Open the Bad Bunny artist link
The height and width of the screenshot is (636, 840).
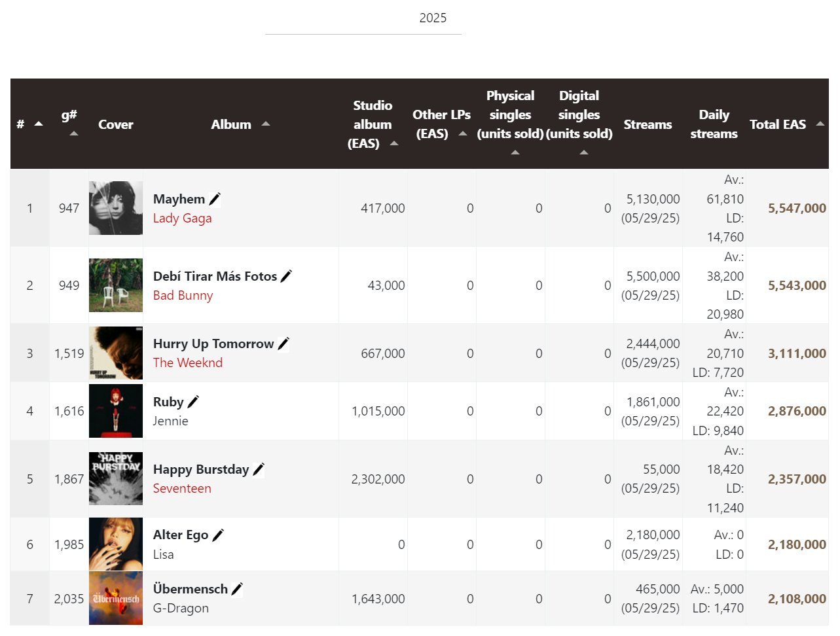point(183,295)
